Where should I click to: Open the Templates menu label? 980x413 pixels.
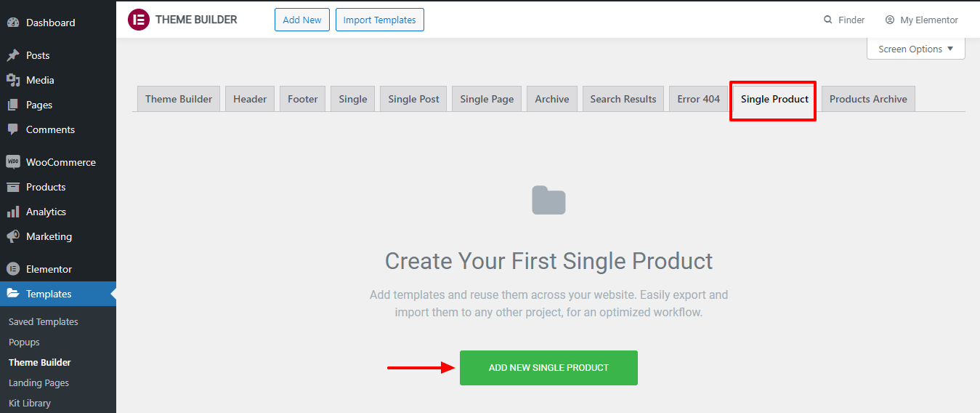pos(49,294)
